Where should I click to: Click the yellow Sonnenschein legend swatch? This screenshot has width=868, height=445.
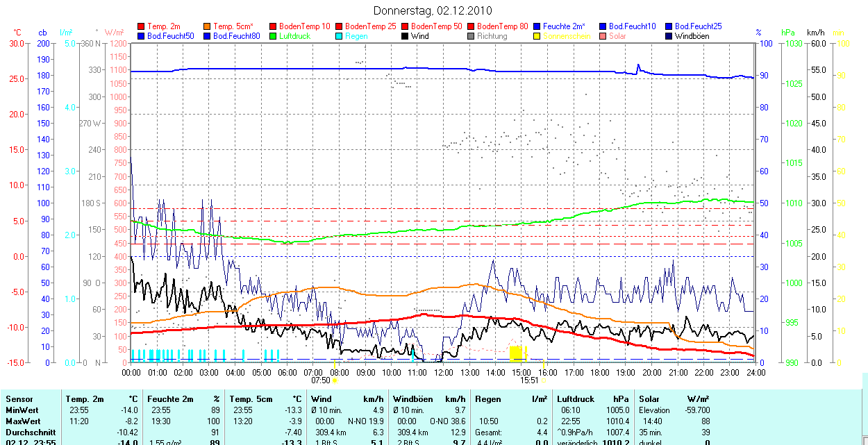(x=537, y=36)
